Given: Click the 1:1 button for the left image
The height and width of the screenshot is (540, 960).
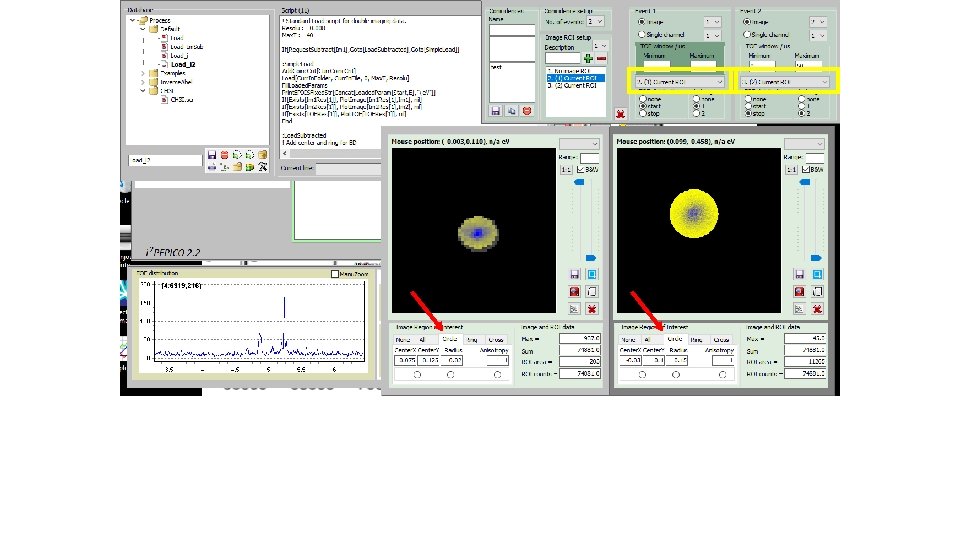Looking at the screenshot, I should (x=566, y=169).
